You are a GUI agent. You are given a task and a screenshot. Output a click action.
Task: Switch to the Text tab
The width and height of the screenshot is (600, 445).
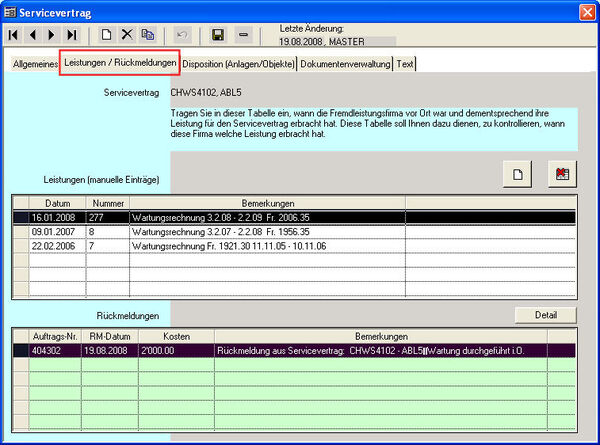pyautogui.click(x=405, y=64)
